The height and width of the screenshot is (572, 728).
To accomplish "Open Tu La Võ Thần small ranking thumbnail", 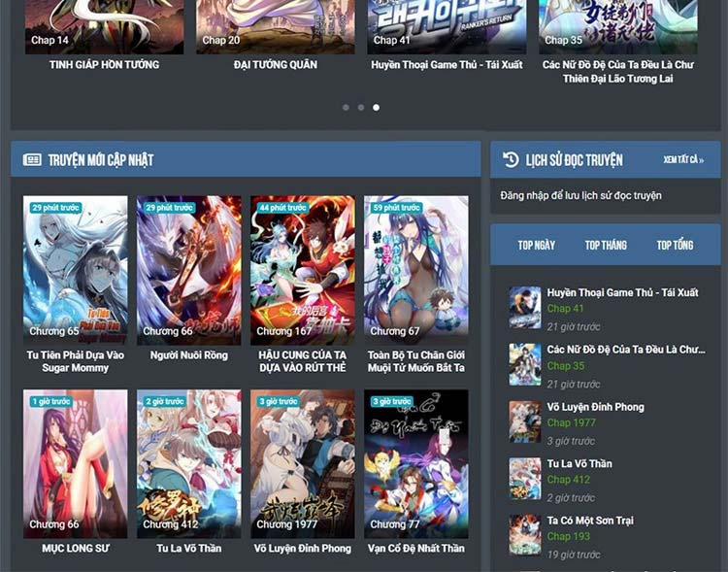I will 525,478.
